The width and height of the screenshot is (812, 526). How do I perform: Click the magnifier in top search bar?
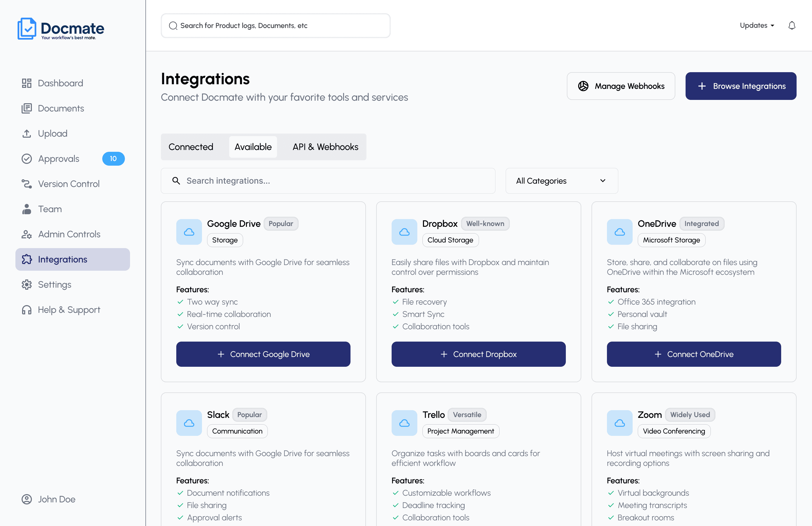173,26
